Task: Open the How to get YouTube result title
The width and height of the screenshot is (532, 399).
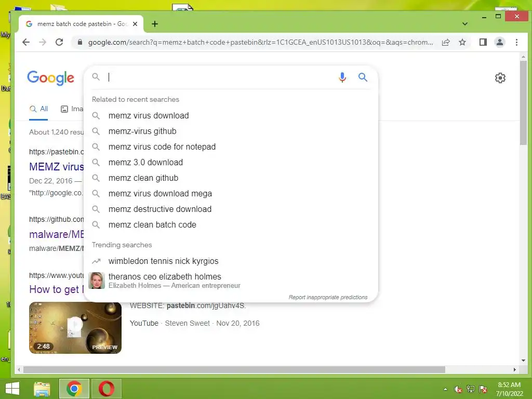Action: point(56,289)
